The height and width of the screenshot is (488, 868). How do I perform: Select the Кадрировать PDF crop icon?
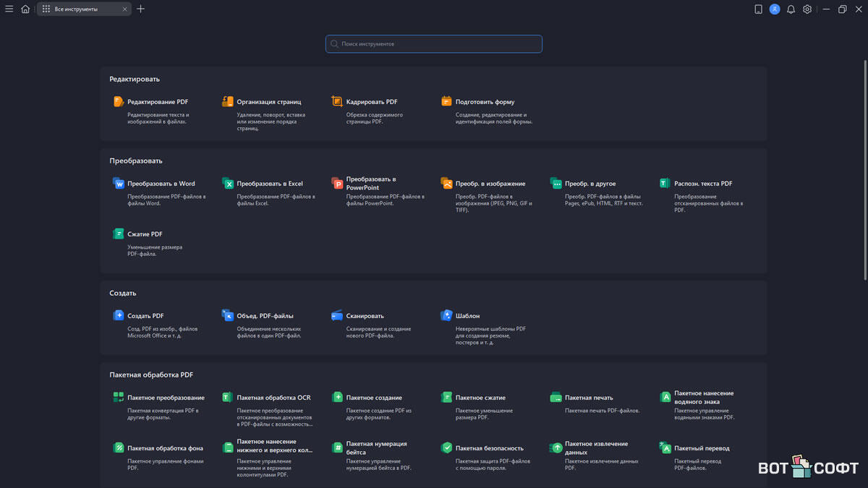tap(337, 102)
